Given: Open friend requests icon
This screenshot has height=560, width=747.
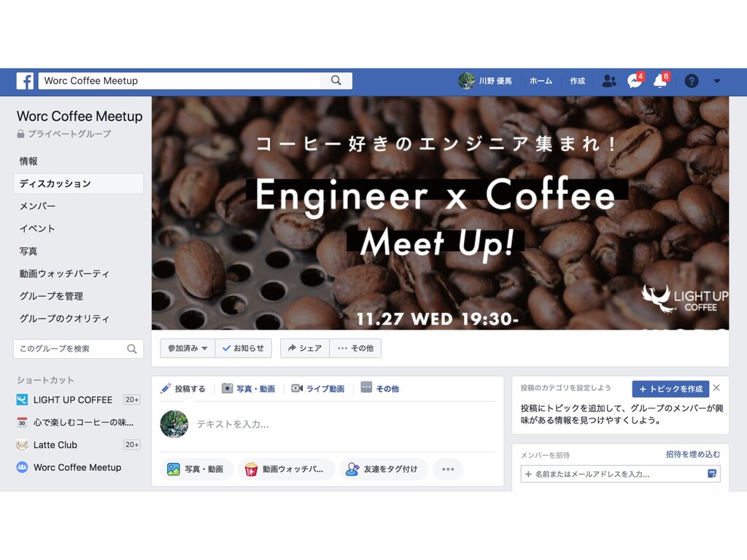Looking at the screenshot, I should coord(609,81).
